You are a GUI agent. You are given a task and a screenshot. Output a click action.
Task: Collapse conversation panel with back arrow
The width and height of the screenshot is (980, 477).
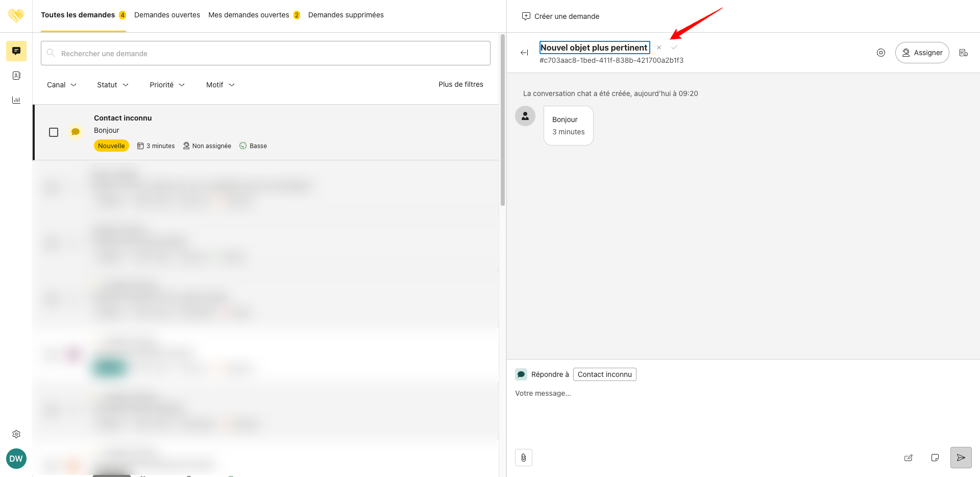click(524, 53)
